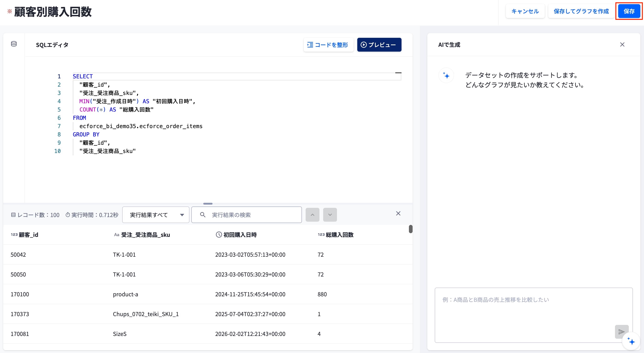Viewport: 644px width, 353px height.
Task: Click the editor-results divider handle
Action: (x=208, y=204)
